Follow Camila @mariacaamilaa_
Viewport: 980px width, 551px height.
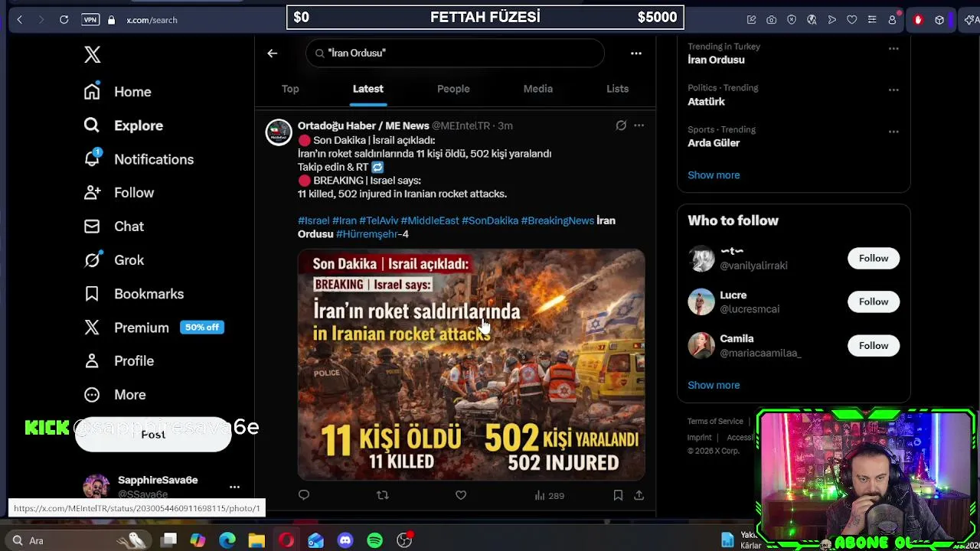coord(873,345)
